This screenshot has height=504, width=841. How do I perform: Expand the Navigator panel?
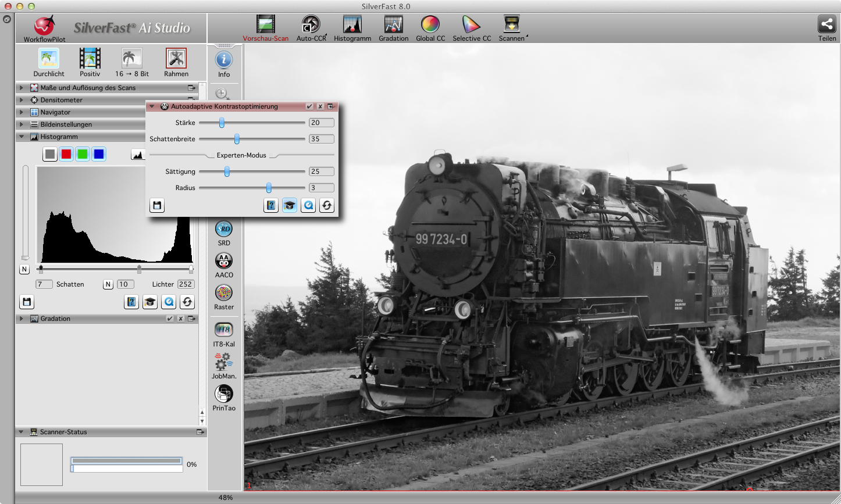tap(22, 112)
